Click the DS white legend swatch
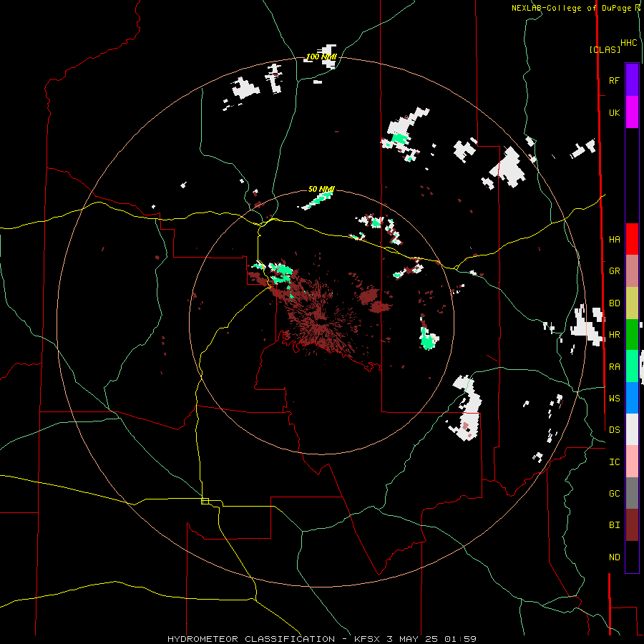The height and width of the screenshot is (644, 644). (632, 429)
